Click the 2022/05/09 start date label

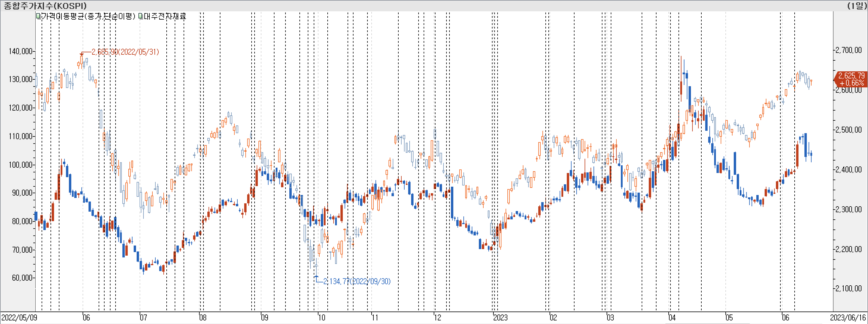tap(19, 317)
